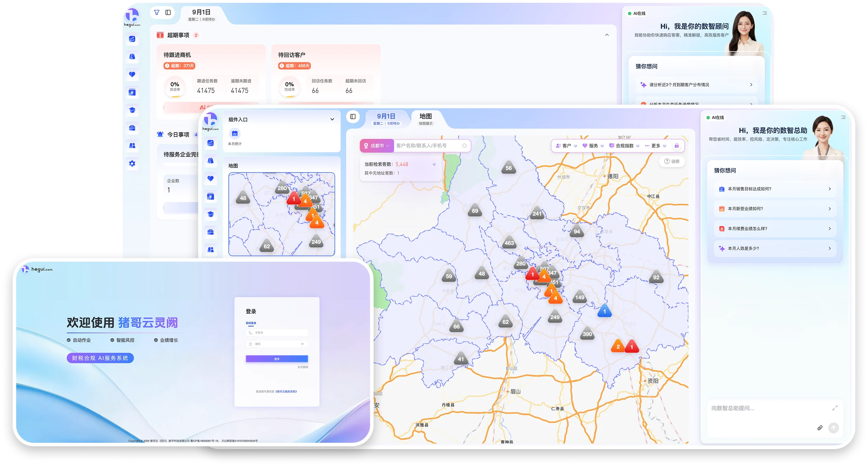Open the 地图 thumbnail in the widget panel
Viewport: 868px width, 466px height.
[282, 214]
